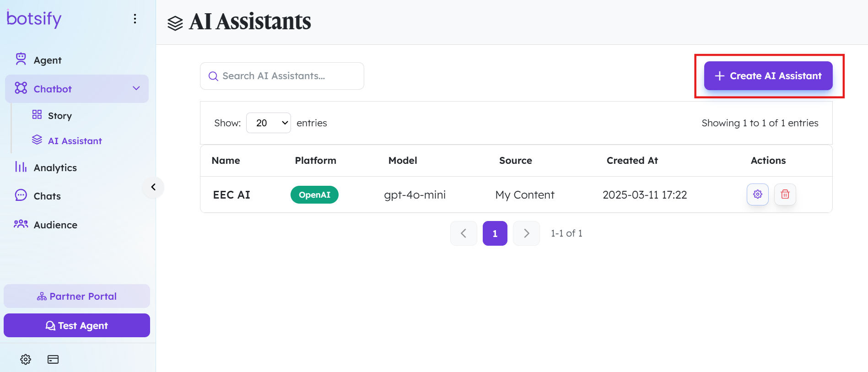Image resolution: width=868 pixels, height=372 pixels.
Task: Click the botsify logo
Action: pyautogui.click(x=34, y=19)
